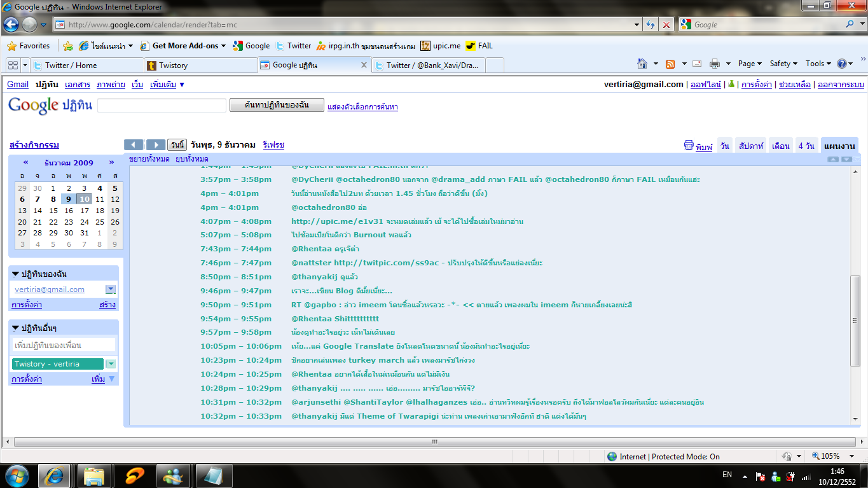Click the network signal tray icon

(x=806, y=476)
